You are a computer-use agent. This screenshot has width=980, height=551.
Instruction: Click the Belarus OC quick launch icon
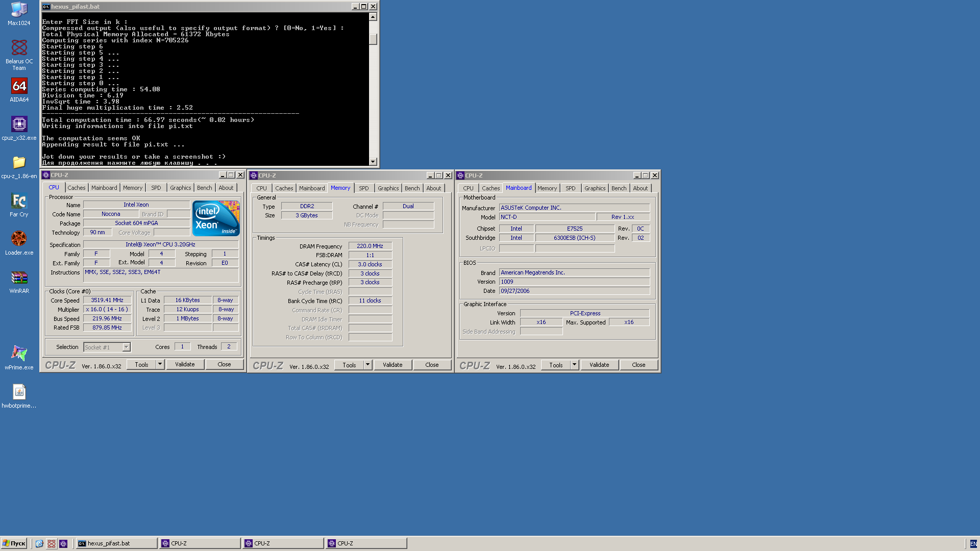tap(52, 543)
